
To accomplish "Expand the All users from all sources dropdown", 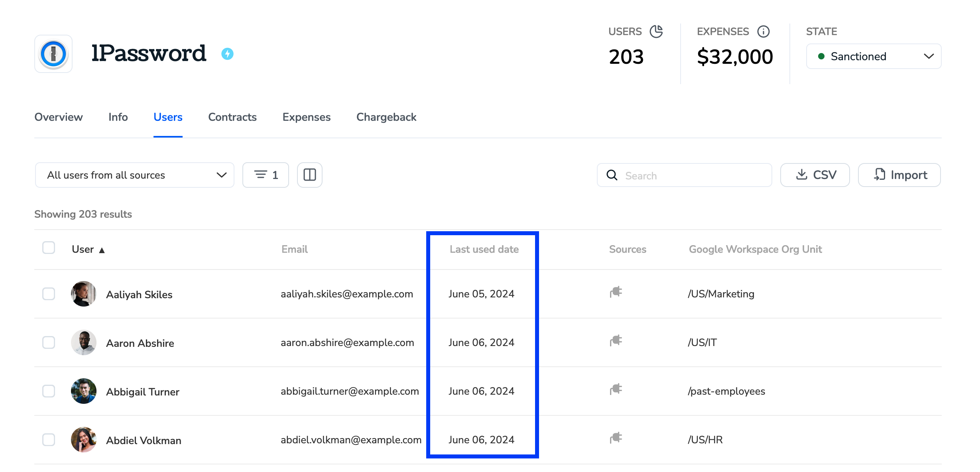I will pyautogui.click(x=135, y=175).
